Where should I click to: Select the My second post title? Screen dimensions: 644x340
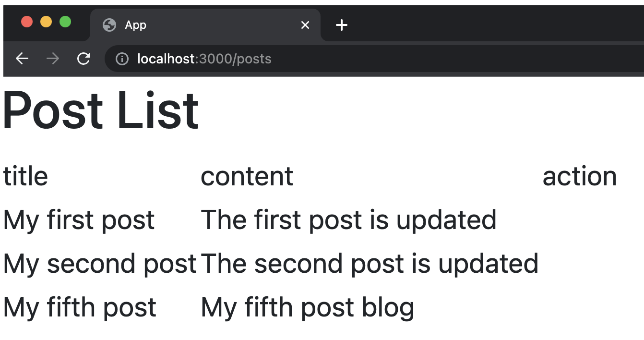tap(100, 264)
